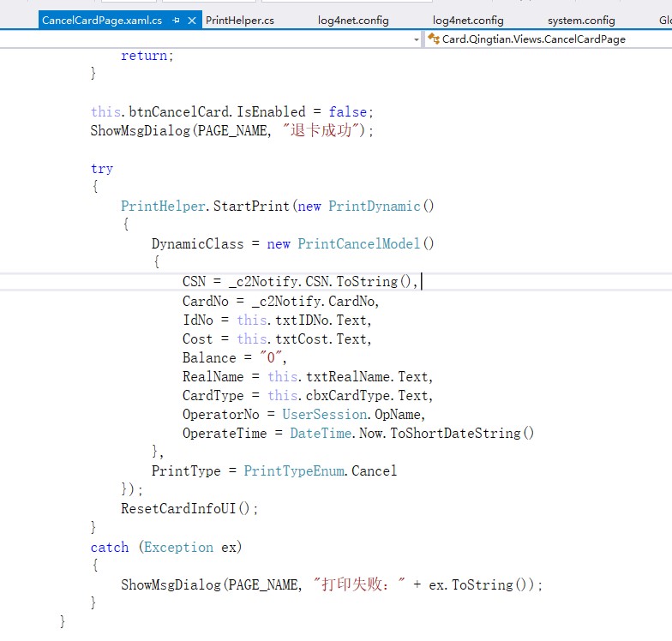Image resolution: width=672 pixels, height=641 pixels.
Task: Click the PrintCancelModel type name
Action: click(x=358, y=243)
